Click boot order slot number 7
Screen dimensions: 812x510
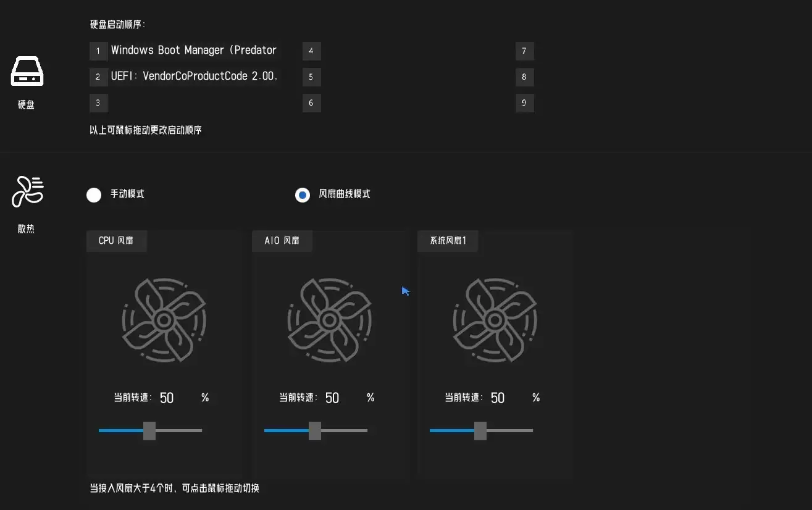[x=524, y=51]
